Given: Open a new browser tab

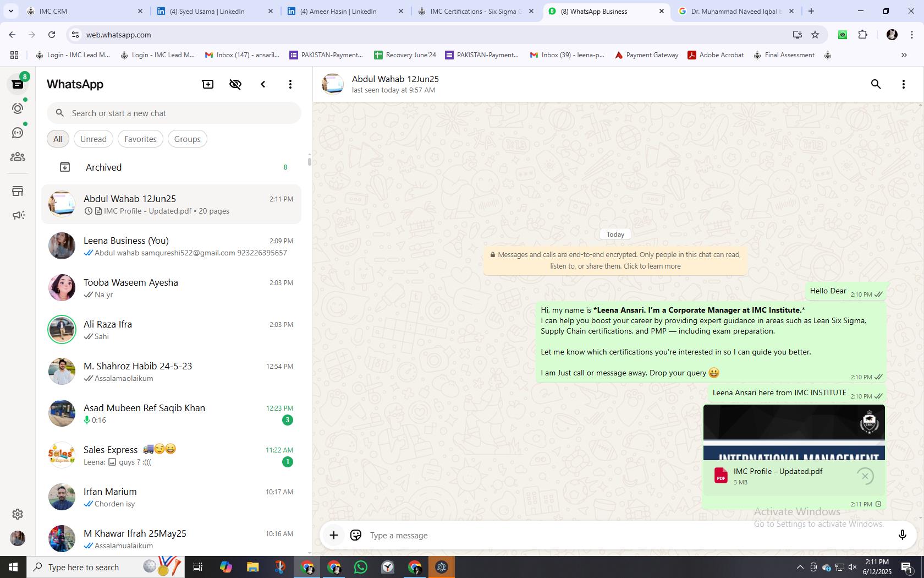Looking at the screenshot, I should tap(811, 11).
